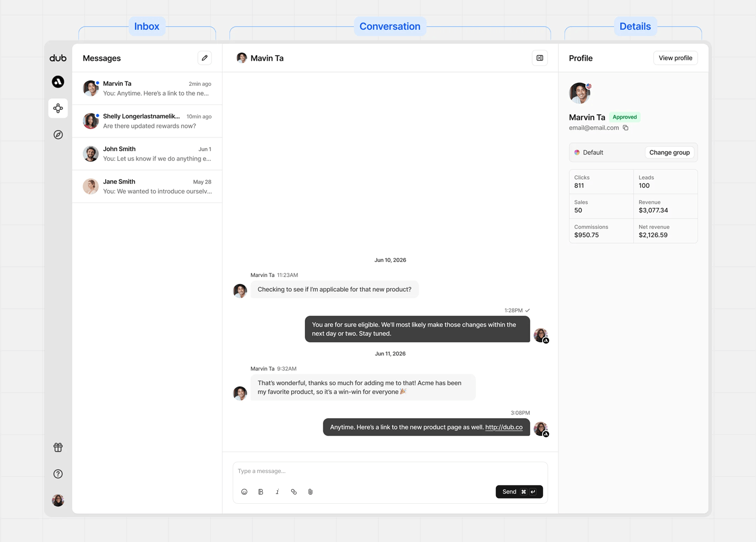Insert a link via composer link icon
This screenshot has height=542, width=756.
click(x=294, y=492)
